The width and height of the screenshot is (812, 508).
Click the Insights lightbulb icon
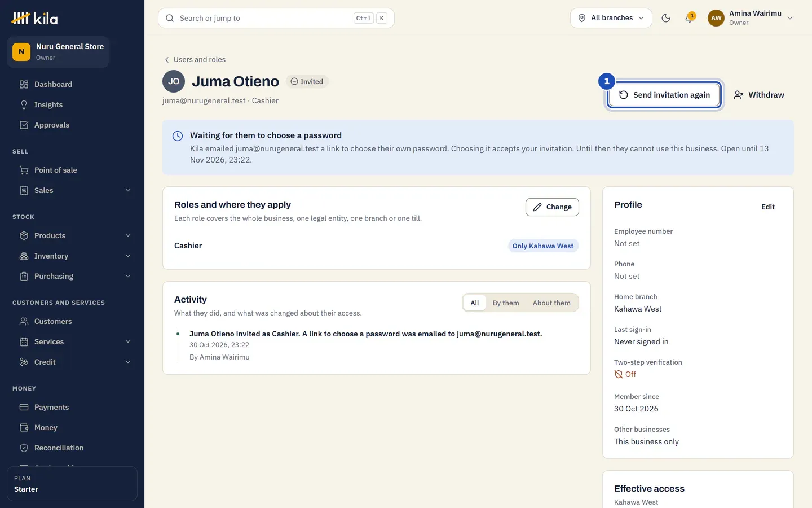pos(24,105)
